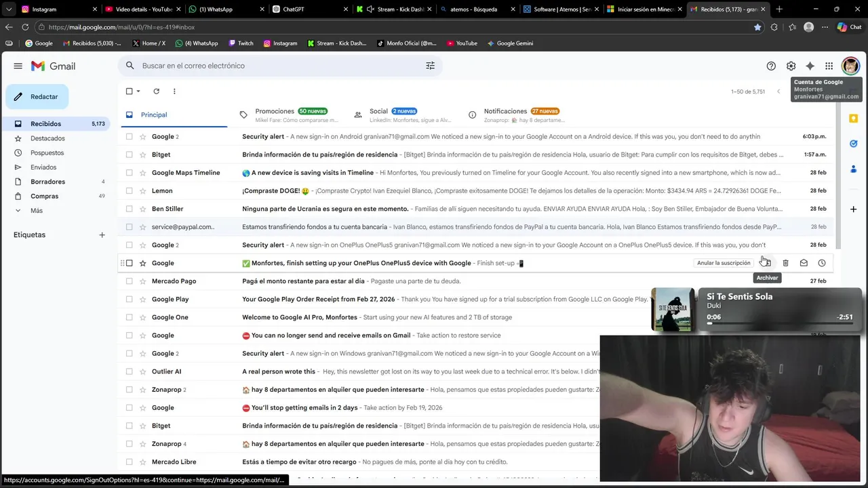Open the Recibidos inbox folder
868x488 pixels.
click(56, 124)
